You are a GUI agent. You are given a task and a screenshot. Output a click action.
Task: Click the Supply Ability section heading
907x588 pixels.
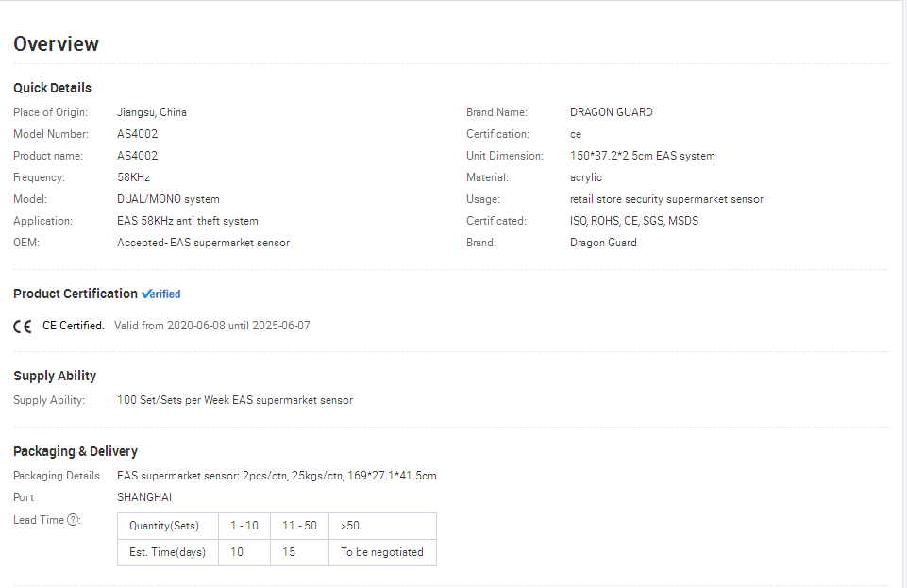click(55, 376)
